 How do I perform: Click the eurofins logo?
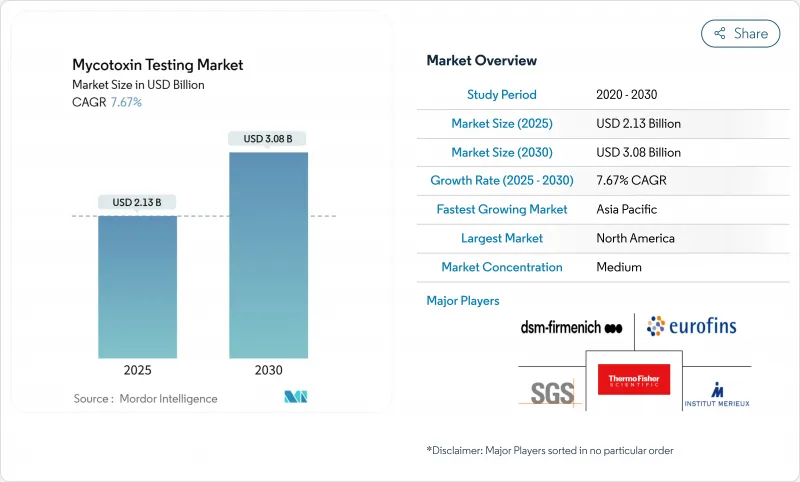pos(691,326)
